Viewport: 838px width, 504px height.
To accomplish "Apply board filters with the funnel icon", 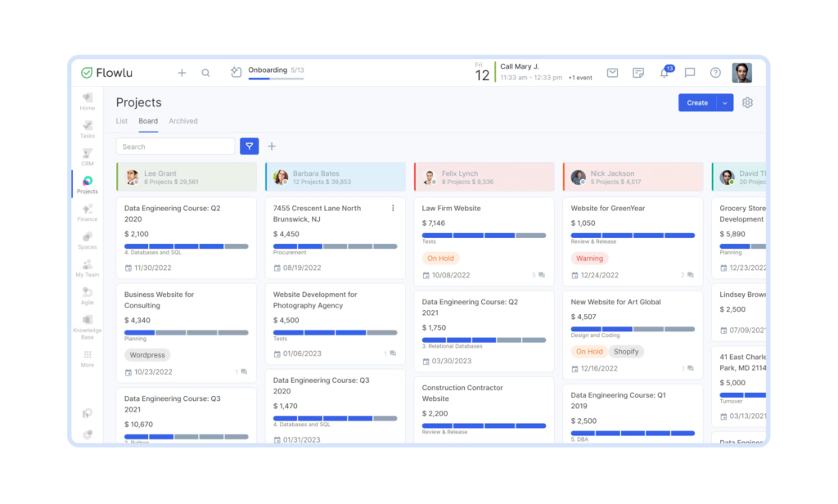I will coord(250,146).
